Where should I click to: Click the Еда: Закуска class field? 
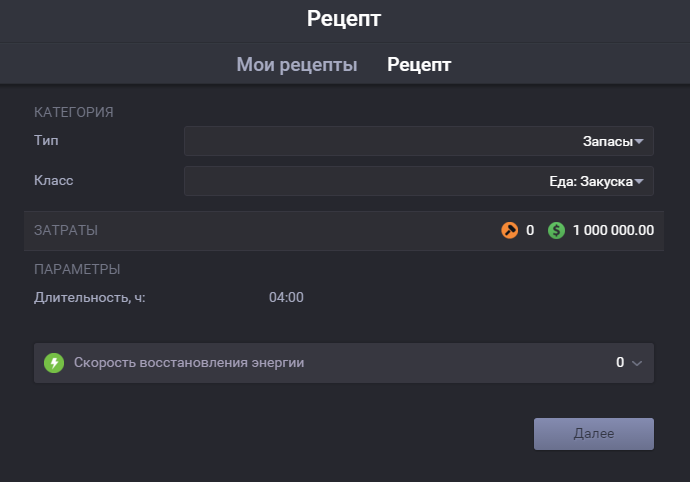[x=419, y=181]
